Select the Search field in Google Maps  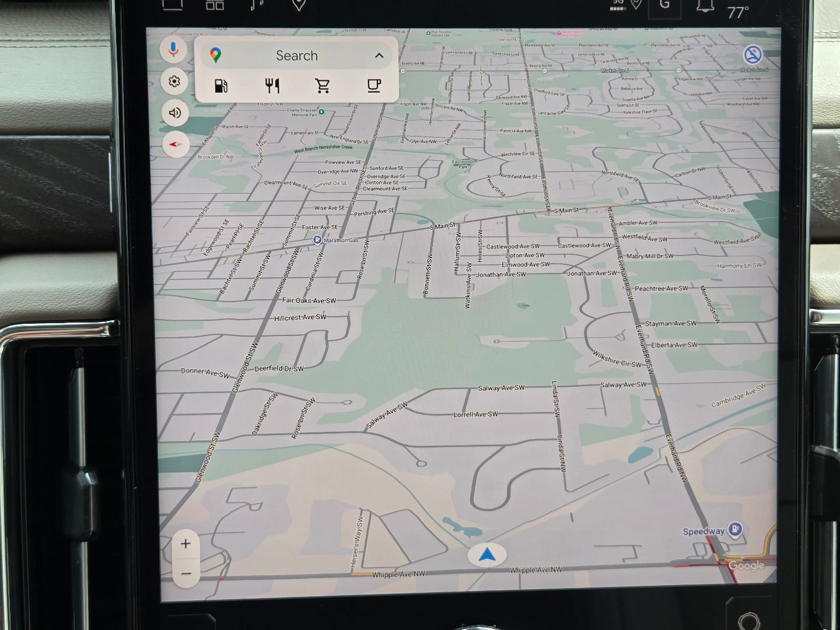(296, 55)
